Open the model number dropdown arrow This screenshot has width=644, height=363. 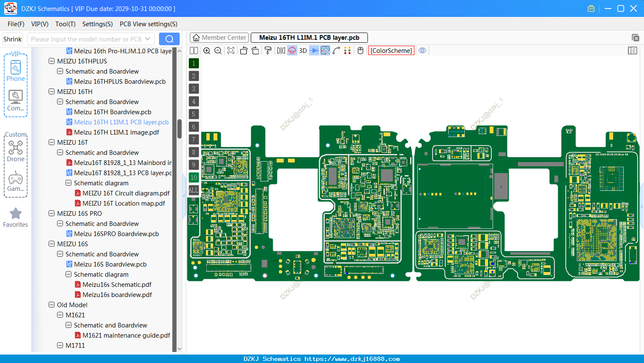pyautogui.click(x=148, y=39)
